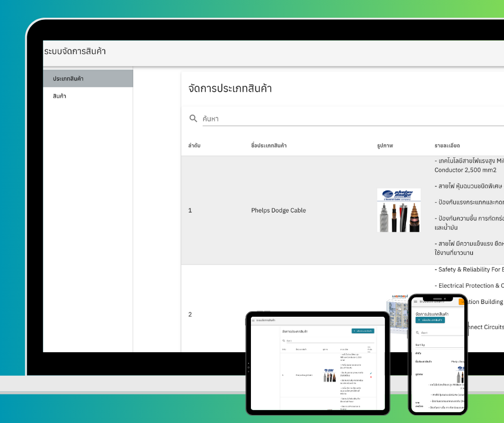Select สินค้า in the sidebar
The width and height of the screenshot is (504, 423).
pyautogui.click(x=60, y=96)
